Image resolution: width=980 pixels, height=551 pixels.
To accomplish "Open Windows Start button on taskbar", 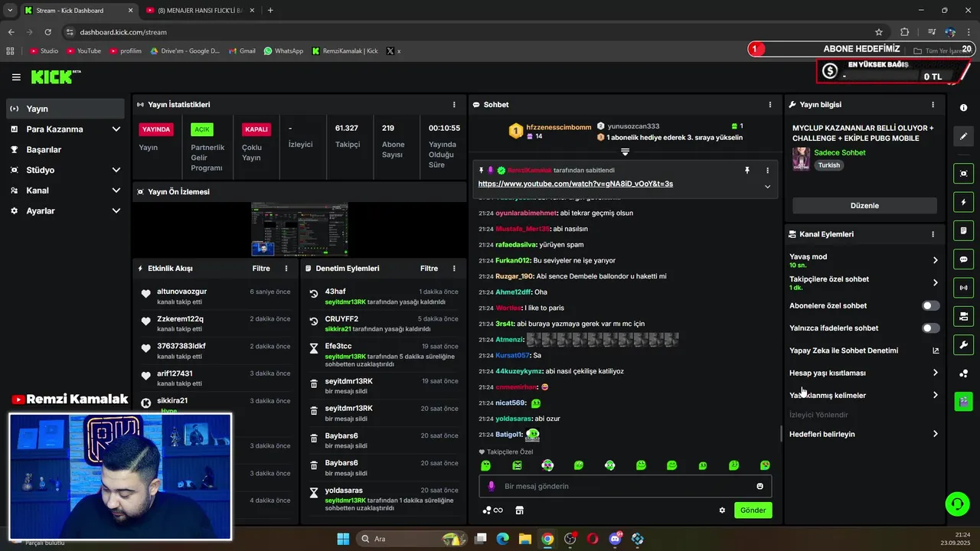I will point(342,539).
